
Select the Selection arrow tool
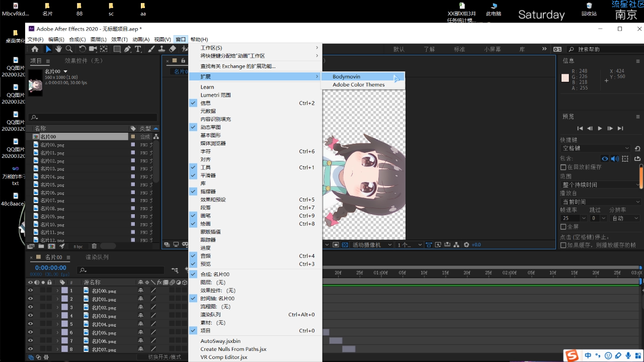(48, 49)
